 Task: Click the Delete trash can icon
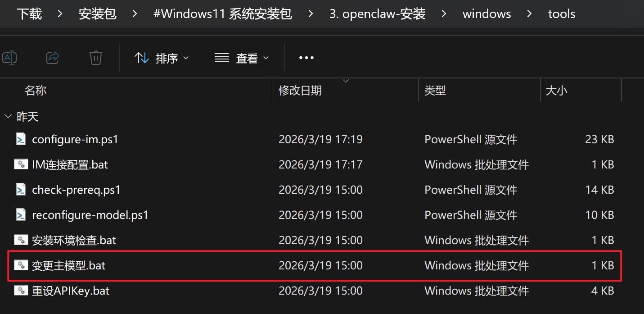coord(96,58)
